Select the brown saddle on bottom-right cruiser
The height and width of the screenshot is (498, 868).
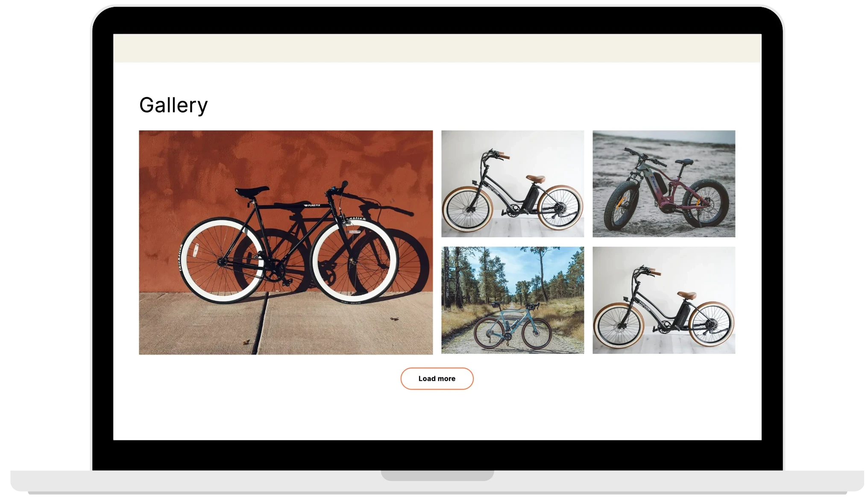[x=686, y=295]
